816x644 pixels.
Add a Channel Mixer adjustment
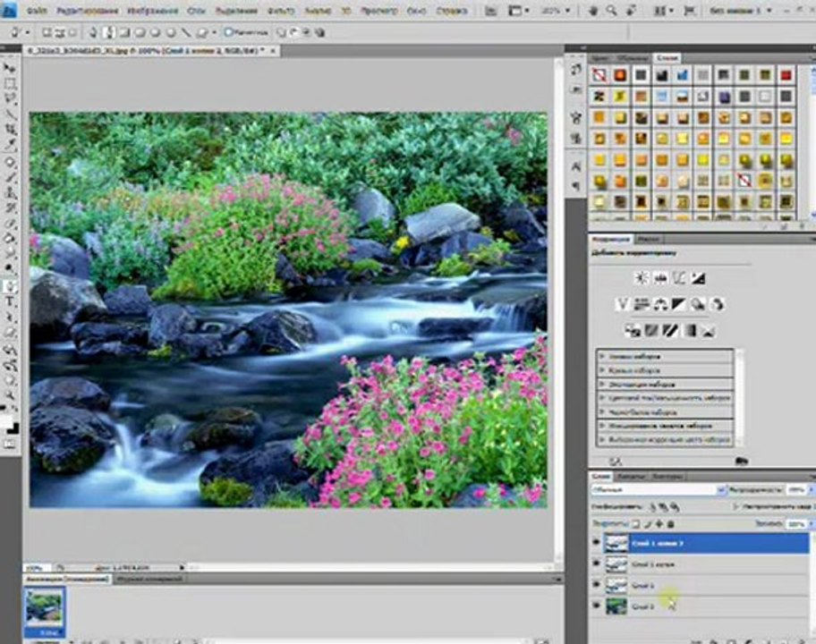coord(717,304)
